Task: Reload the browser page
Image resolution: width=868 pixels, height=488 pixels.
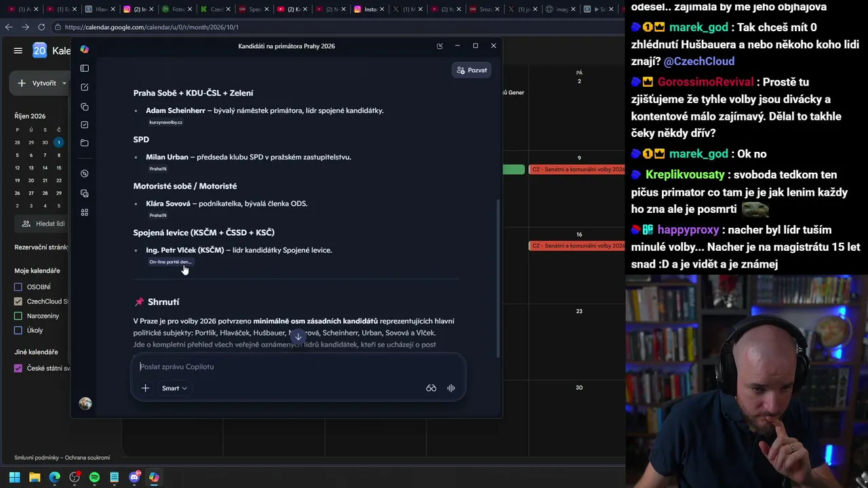Action: coord(41,27)
